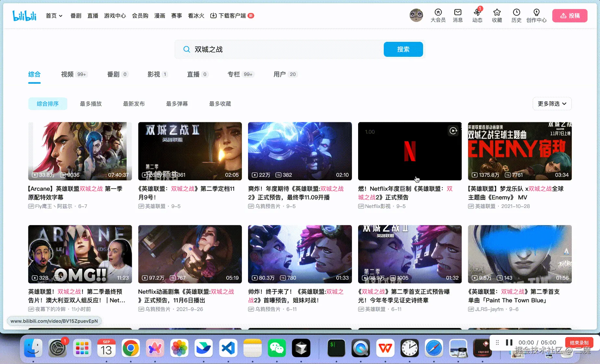Image resolution: width=600 pixels, height=364 pixels.
Task: Switch to the 直播 0 results tab
Action: pos(197,74)
